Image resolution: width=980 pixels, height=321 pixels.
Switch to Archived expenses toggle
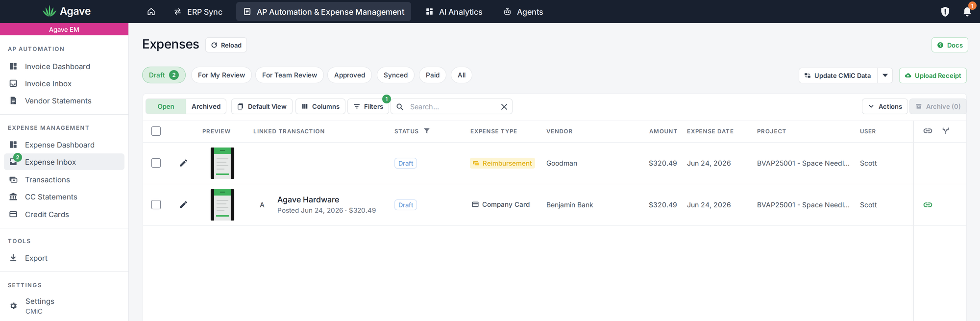206,106
